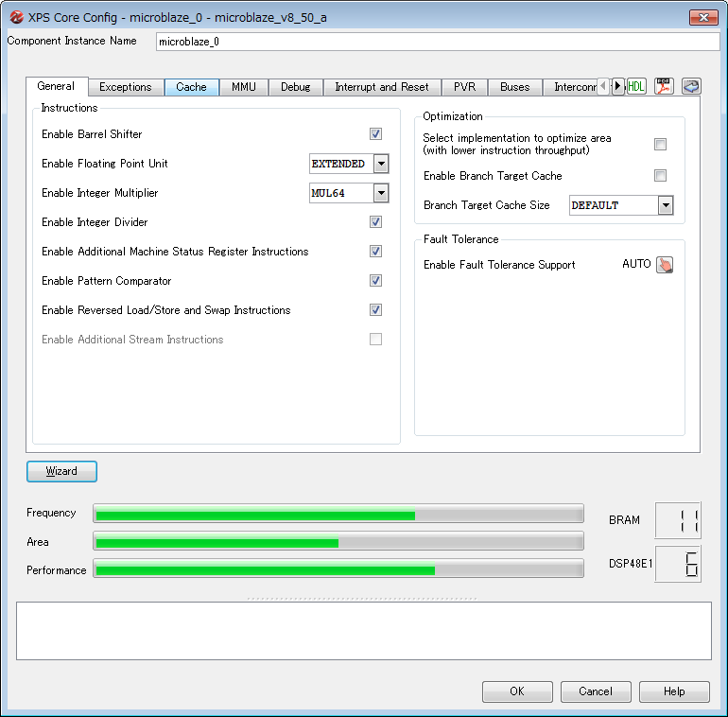Enable Branch Target Cache checkbox
This screenshot has height=717, width=728.
tap(660, 176)
